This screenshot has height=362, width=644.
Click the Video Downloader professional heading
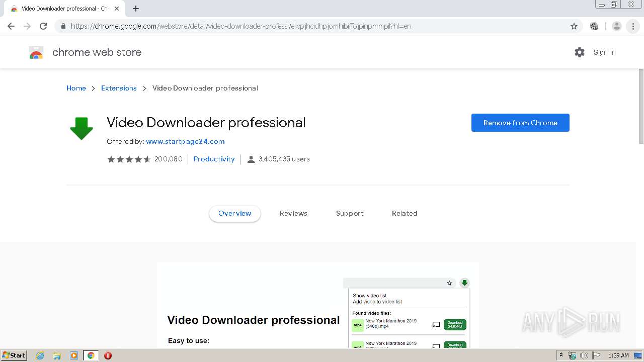tap(206, 123)
